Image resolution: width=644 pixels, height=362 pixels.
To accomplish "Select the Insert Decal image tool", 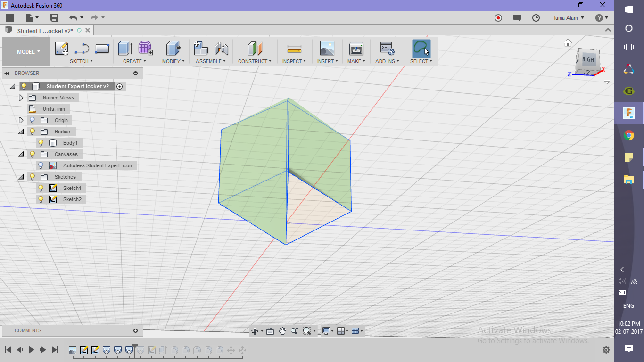I will [327, 49].
